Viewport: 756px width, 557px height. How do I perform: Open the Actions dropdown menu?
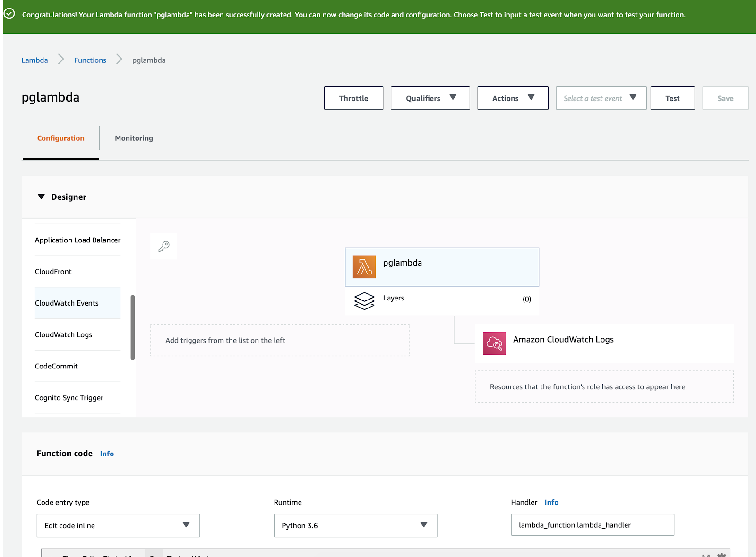(x=513, y=98)
